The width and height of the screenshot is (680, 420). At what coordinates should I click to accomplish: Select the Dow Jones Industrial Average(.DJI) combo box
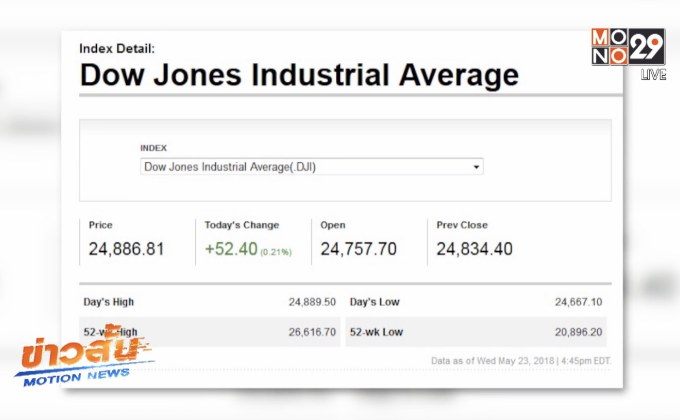pos(311,167)
